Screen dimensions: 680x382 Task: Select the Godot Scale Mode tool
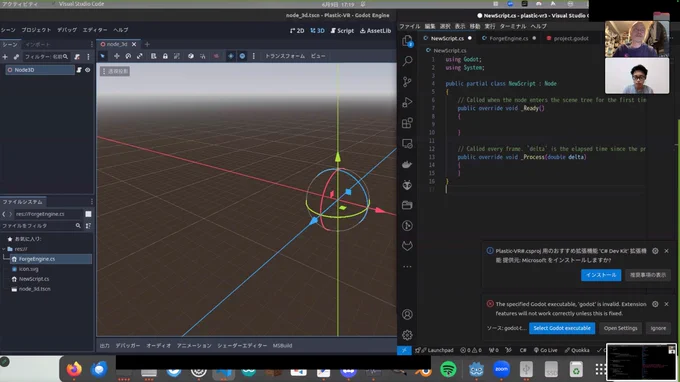140,56
